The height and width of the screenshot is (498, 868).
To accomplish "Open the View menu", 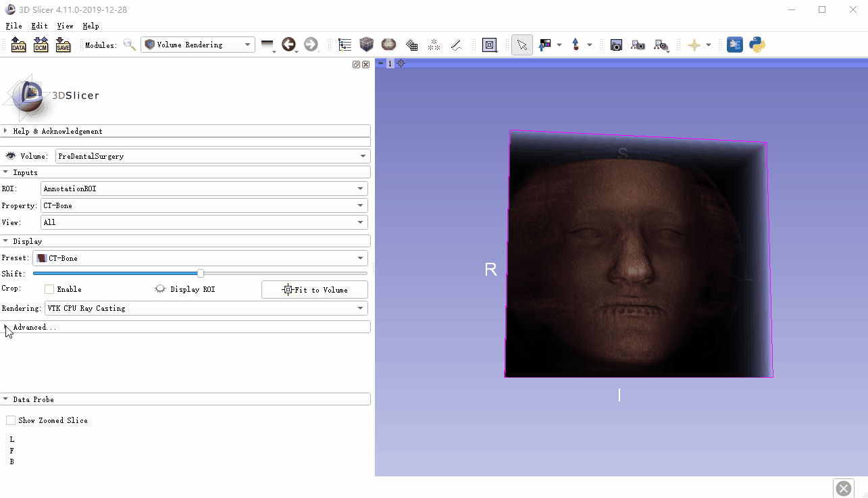I will tap(65, 26).
